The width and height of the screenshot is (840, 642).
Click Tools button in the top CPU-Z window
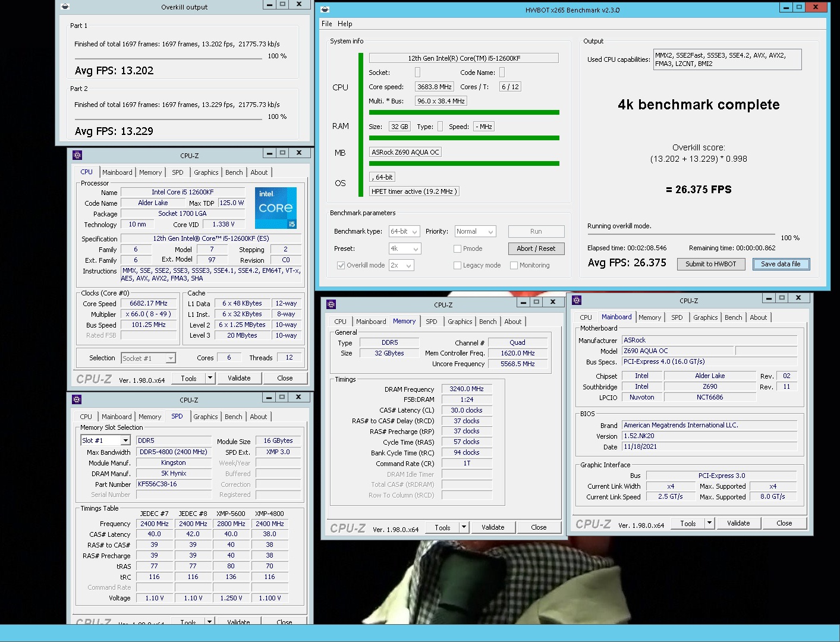(x=189, y=378)
